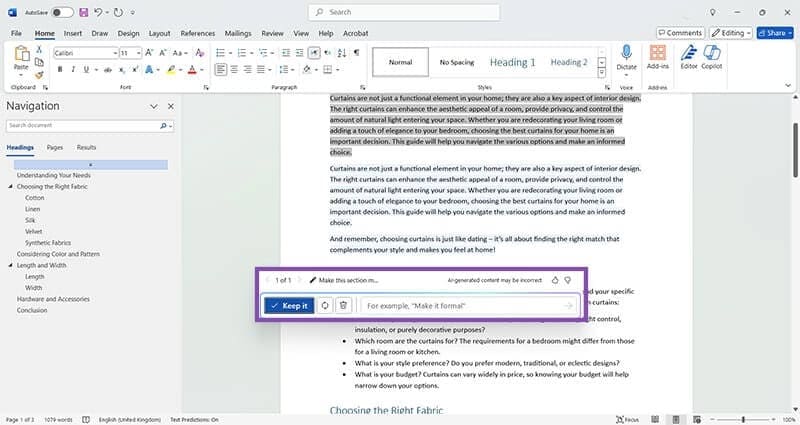Click the Save icon in title bar
Viewport: 800px width, 425px height.
tap(84, 12)
